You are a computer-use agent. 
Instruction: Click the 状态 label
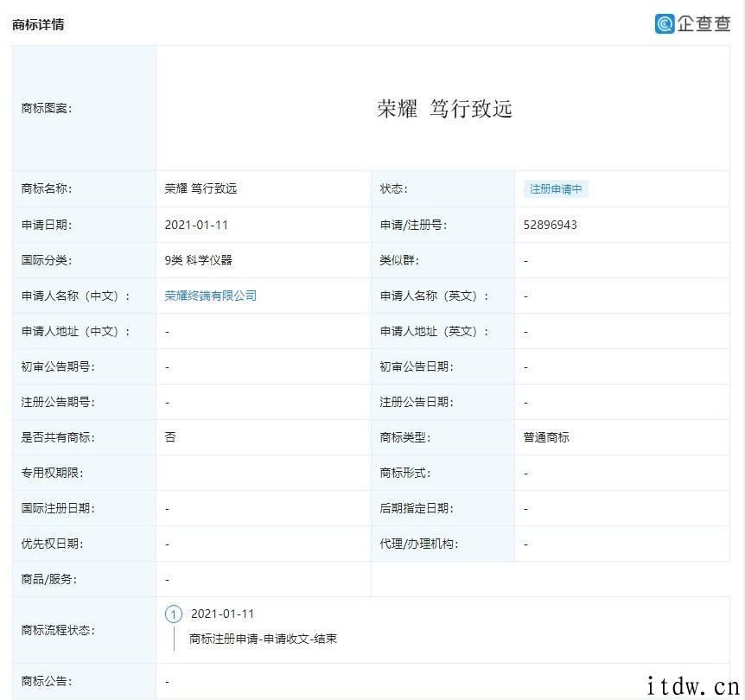[x=393, y=188]
